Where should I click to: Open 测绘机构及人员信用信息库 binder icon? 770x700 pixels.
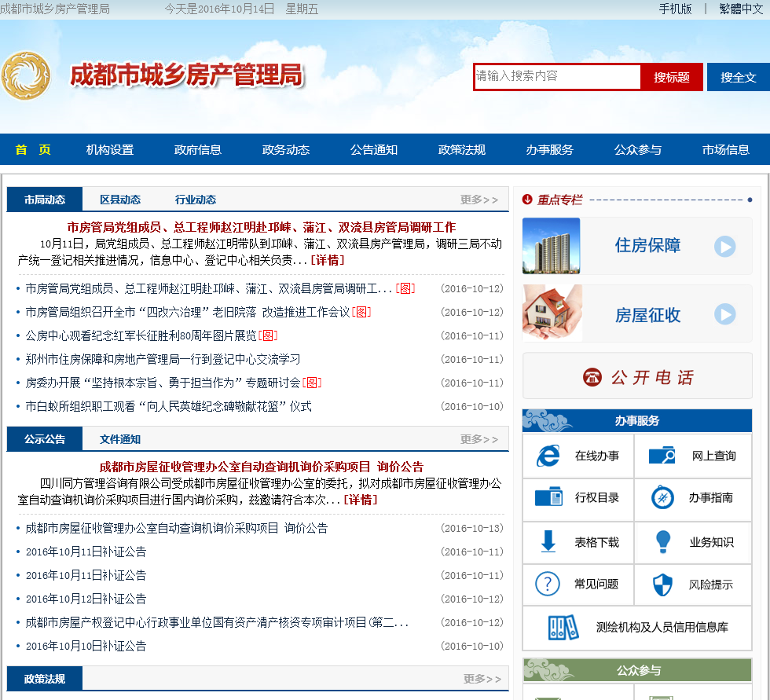coord(563,628)
